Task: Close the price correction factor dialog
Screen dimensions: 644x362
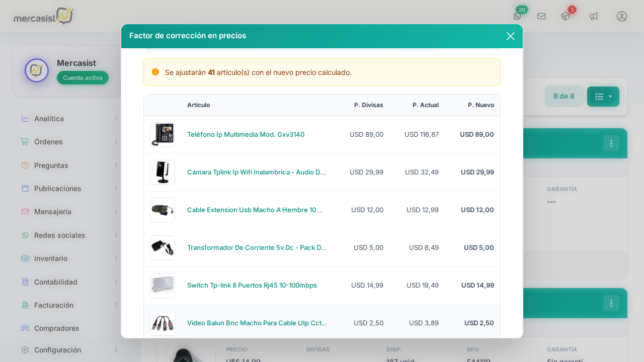Action: pyautogui.click(x=511, y=36)
